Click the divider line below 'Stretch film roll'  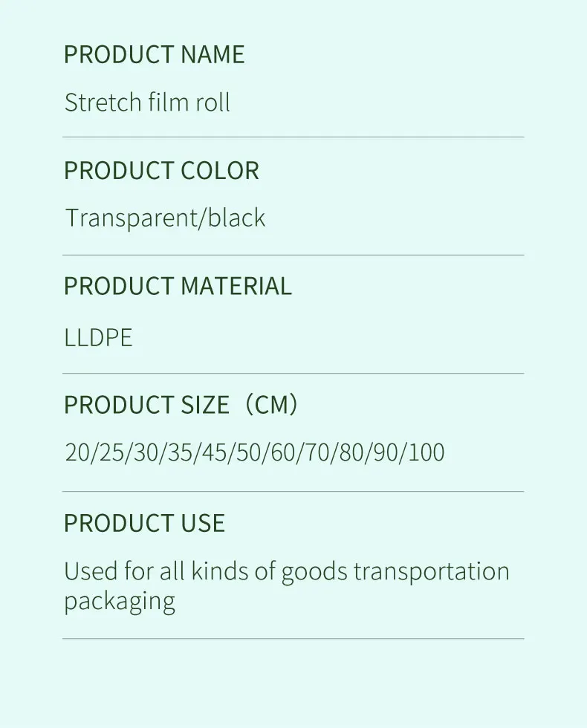tap(293, 137)
